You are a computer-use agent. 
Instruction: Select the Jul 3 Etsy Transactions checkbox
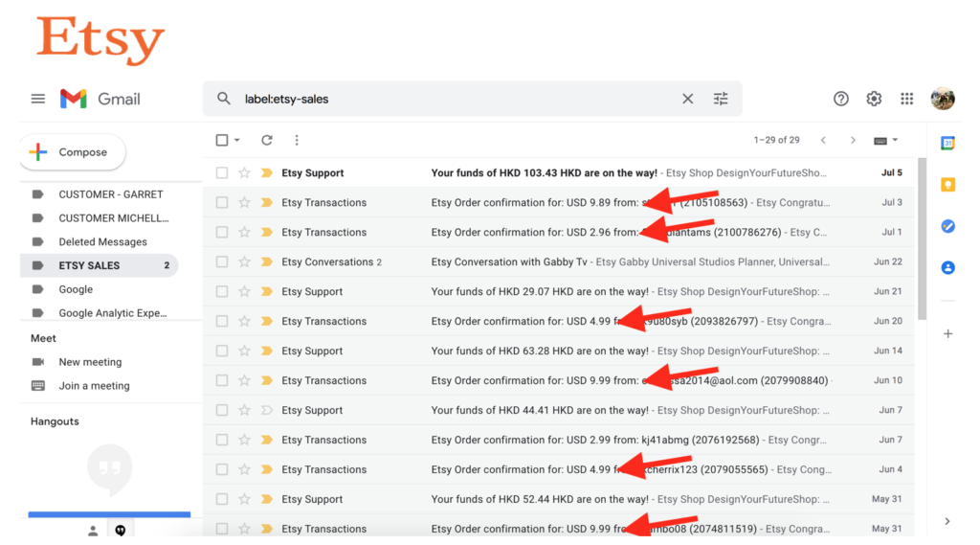222,202
